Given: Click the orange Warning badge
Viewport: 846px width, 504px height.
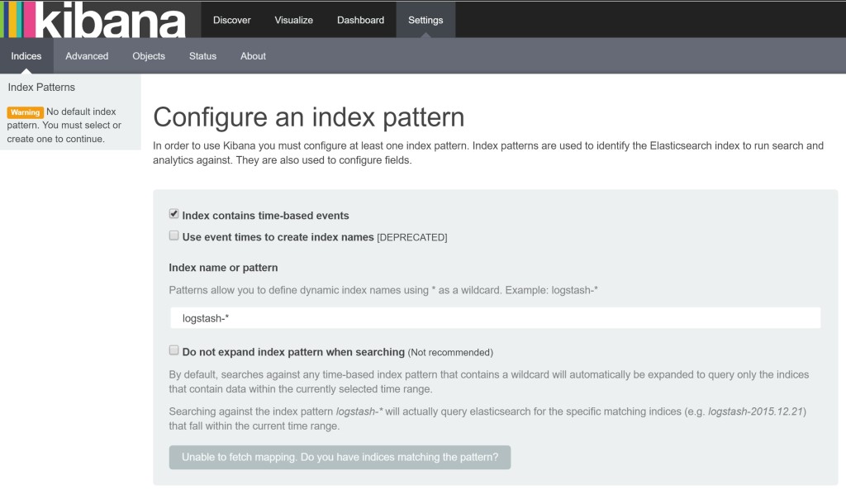Looking at the screenshot, I should pos(25,112).
